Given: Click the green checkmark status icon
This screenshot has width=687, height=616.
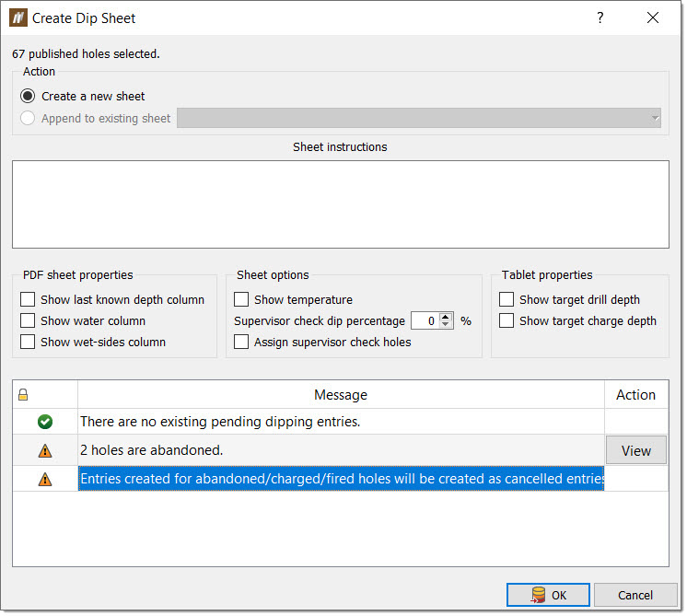Looking at the screenshot, I should [45, 422].
